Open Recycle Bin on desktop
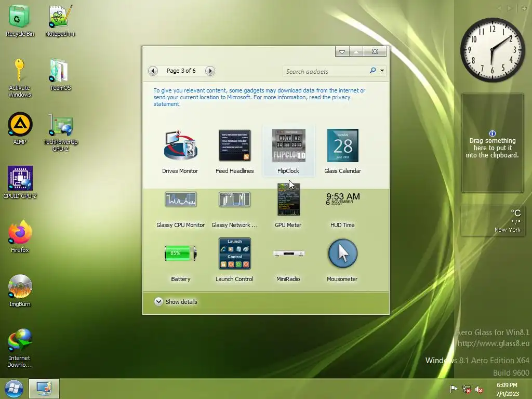 click(x=20, y=21)
